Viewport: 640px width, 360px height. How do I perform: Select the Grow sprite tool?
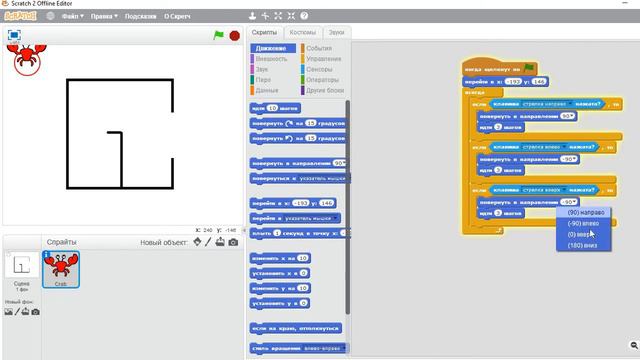point(278,16)
